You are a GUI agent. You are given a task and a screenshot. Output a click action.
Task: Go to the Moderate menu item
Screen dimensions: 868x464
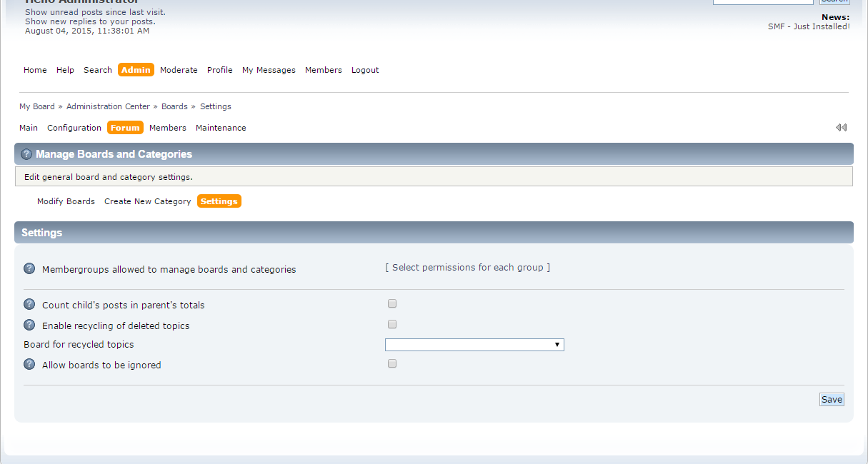179,70
